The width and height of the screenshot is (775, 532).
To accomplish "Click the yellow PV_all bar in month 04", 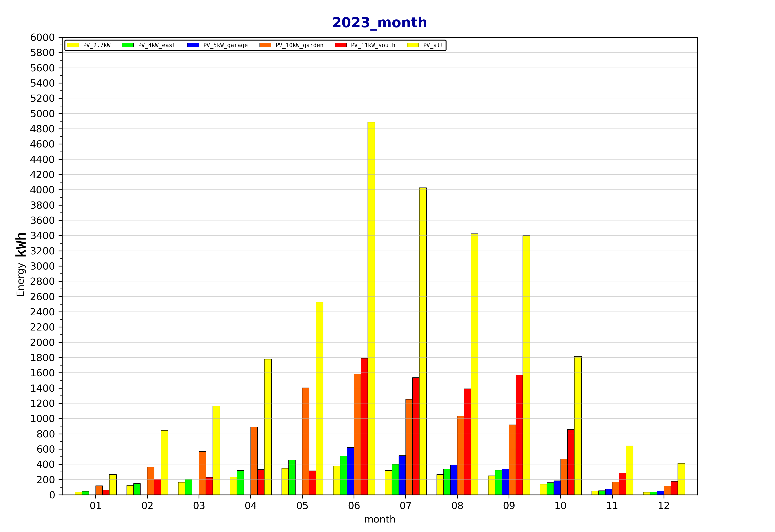I will tap(268, 427).
